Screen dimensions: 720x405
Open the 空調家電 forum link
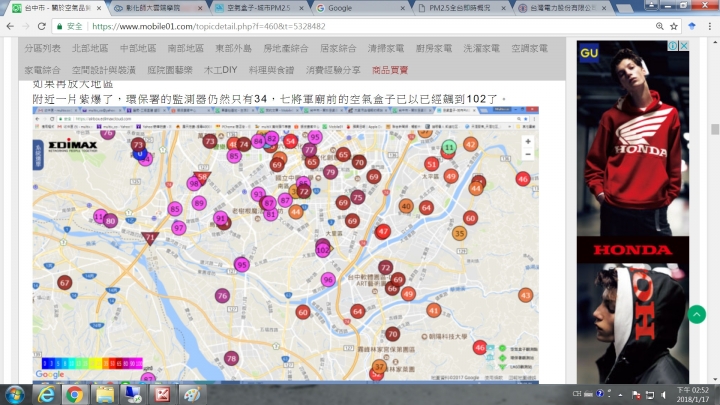coord(529,48)
